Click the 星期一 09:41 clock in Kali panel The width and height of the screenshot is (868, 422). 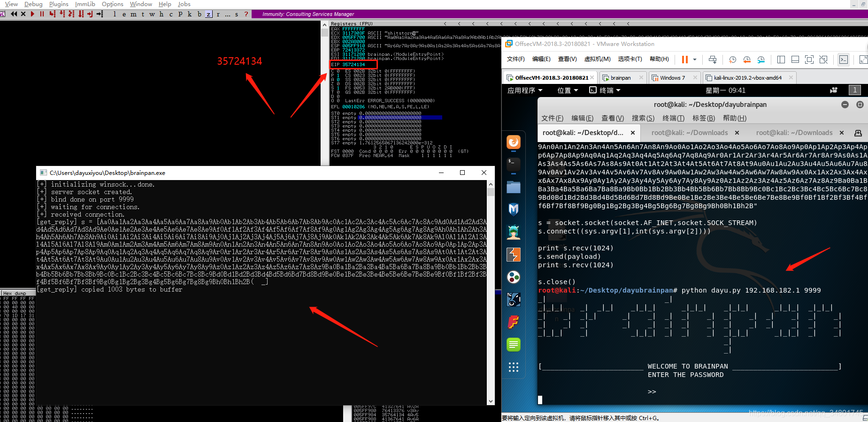pyautogui.click(x=725, y=90)
